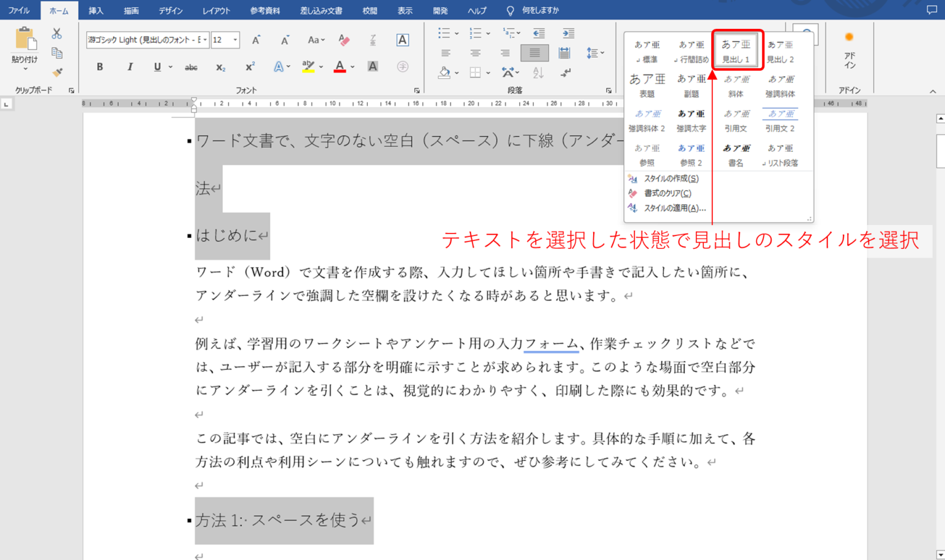Increase indent of the paragraph

[x=568, y=33]
